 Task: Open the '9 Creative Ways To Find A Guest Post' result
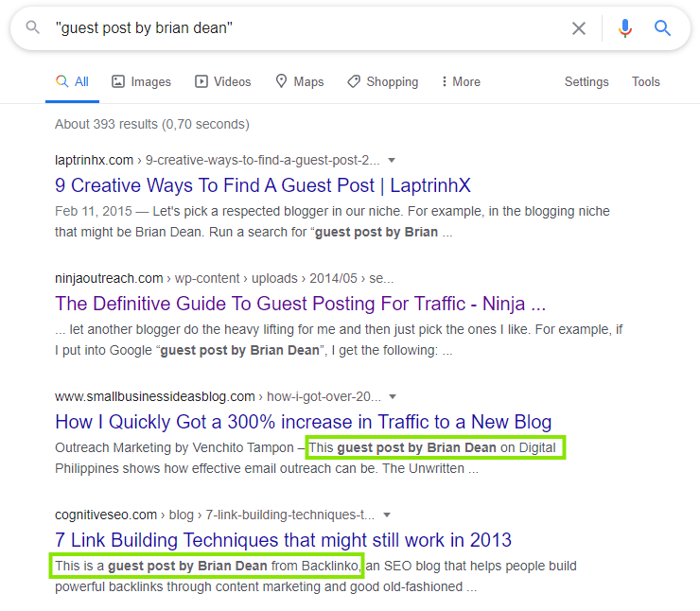pyautogui.click(x=263, y=185)
